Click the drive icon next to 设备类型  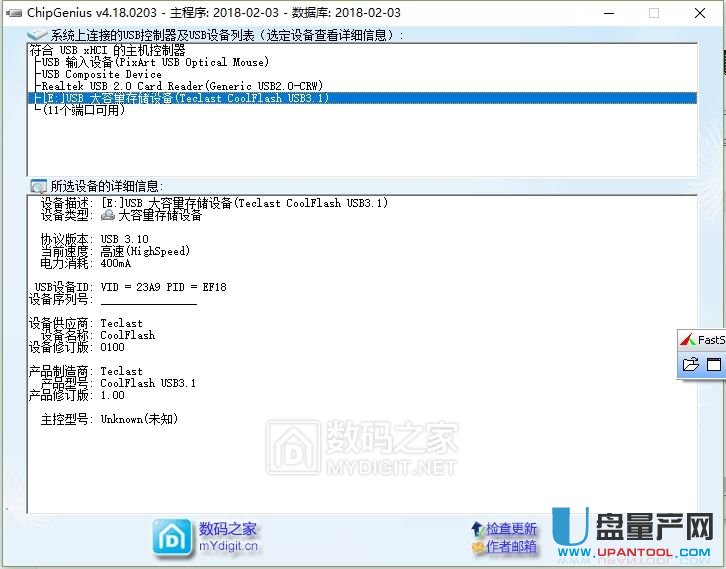[x=108, y=215]
